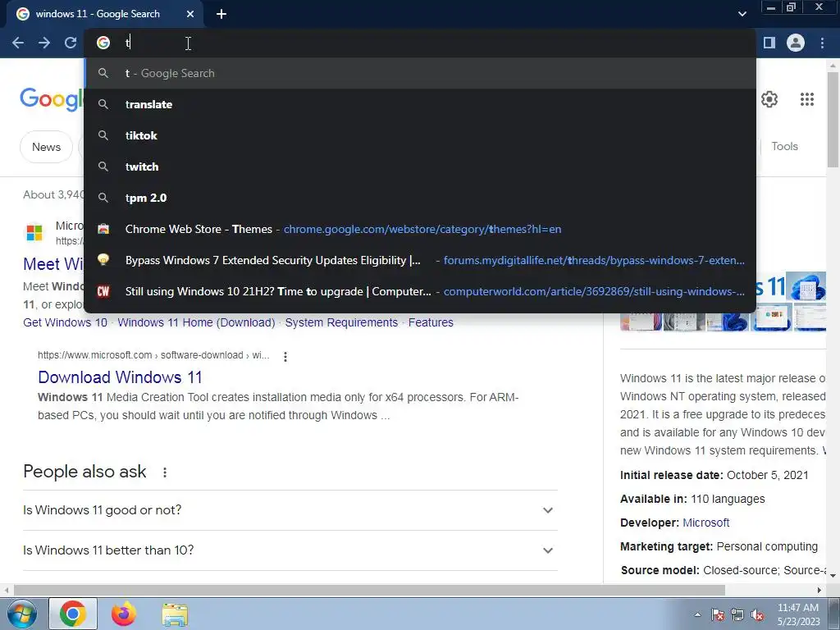Open 'Windows 11 Home (Download)' sitelink

click(x=196, y=322)
